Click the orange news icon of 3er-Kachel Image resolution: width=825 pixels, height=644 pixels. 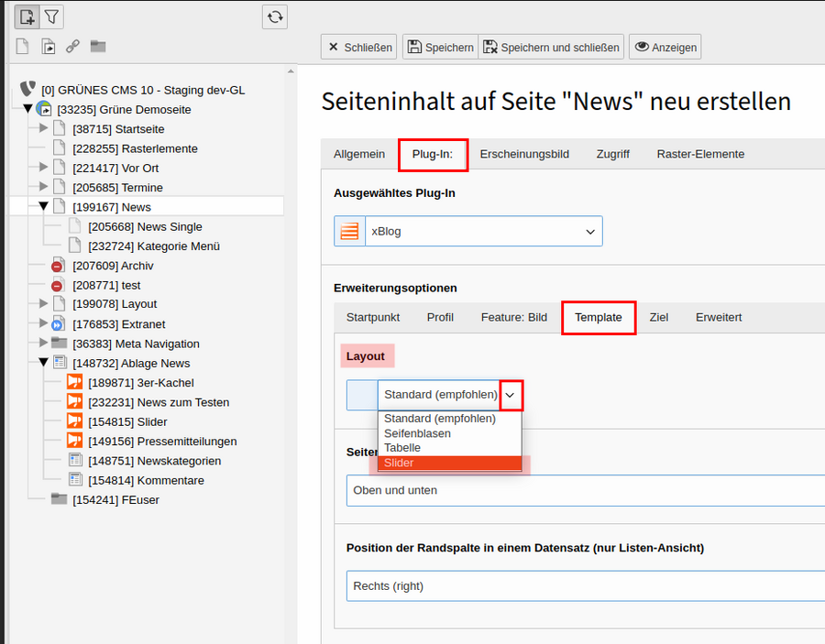[75, 382]
